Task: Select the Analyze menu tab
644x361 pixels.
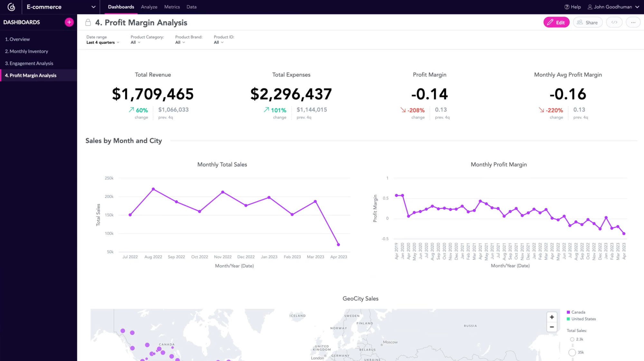Action: 149,7
